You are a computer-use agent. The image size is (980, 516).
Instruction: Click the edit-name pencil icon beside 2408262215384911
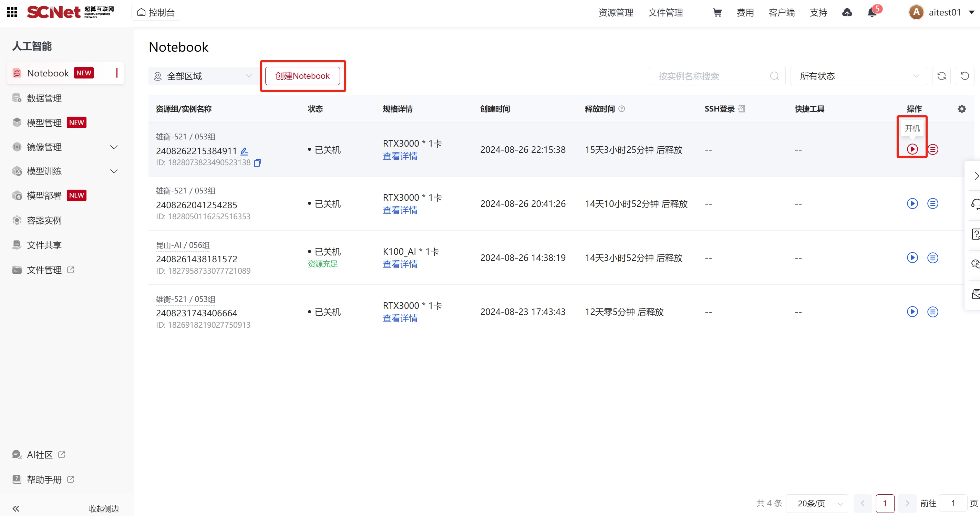point(244,151)
